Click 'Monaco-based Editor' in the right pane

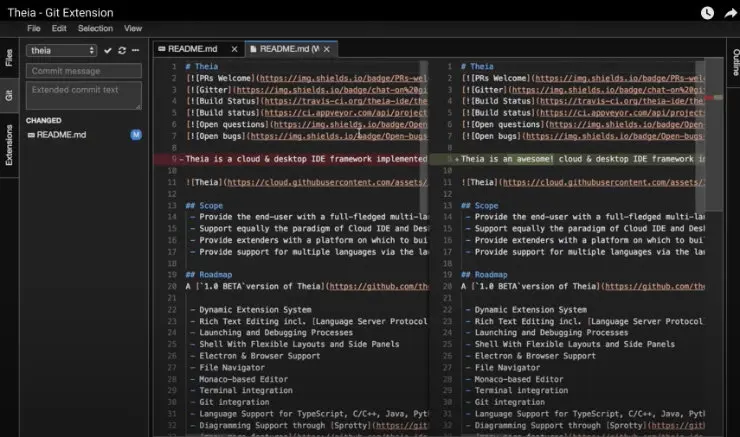tap(519, 379)
